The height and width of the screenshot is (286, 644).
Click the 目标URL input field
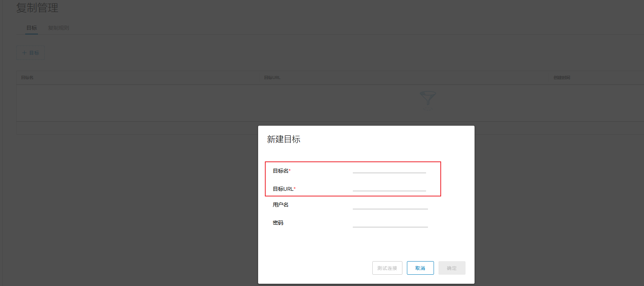coord(389,187)
